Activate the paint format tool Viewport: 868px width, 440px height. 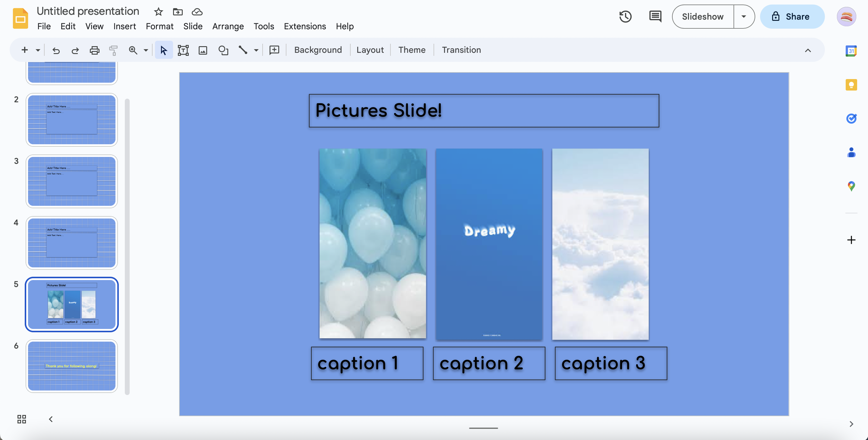click(x=114, y=50)
